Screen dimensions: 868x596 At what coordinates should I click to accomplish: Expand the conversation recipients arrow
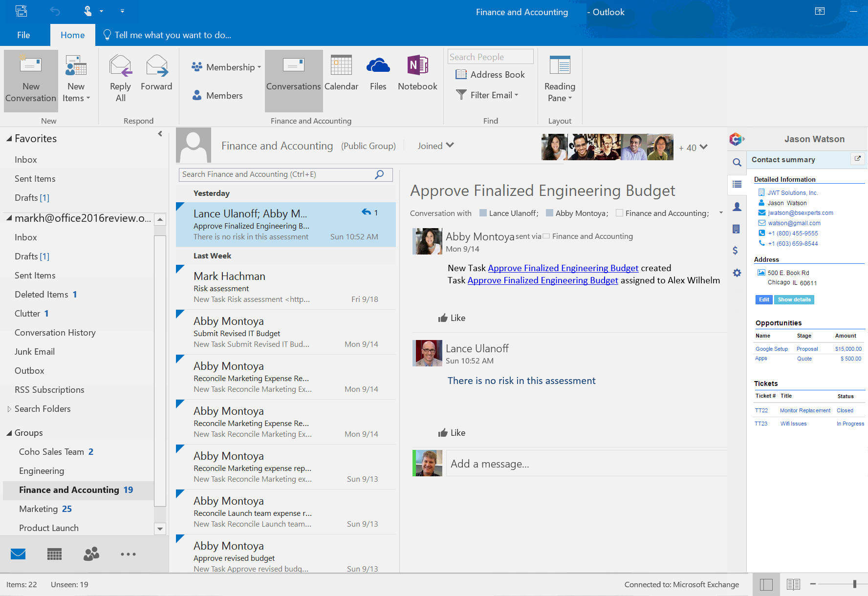[x=720, y=213]
